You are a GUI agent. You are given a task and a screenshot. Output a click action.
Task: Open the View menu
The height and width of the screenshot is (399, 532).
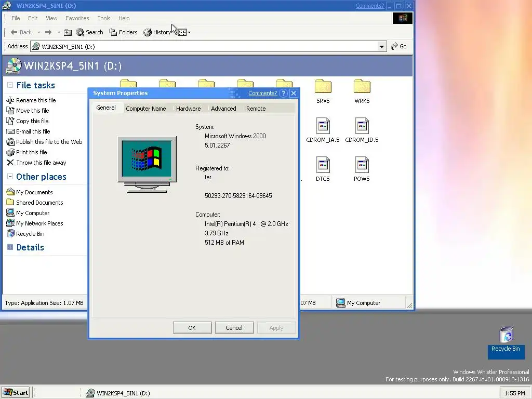[51, 18]
